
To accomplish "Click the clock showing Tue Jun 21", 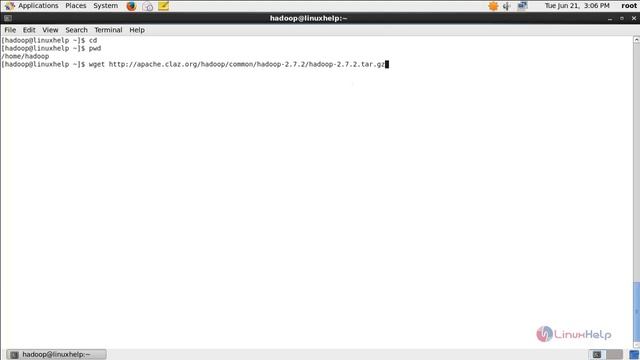I will 577,6.
